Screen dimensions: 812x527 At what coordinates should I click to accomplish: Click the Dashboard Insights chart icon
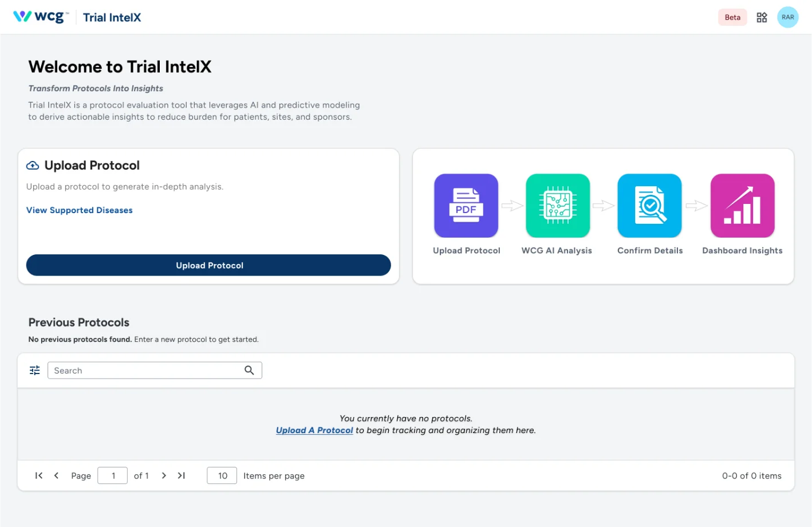tap(742, 206)
